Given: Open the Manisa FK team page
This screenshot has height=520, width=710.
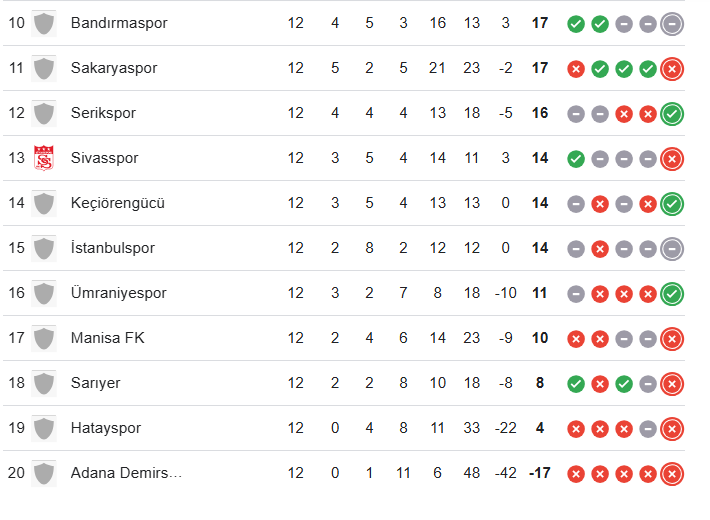Looking at the screenshot, I should pyautogui.click(x=108, y=338).
